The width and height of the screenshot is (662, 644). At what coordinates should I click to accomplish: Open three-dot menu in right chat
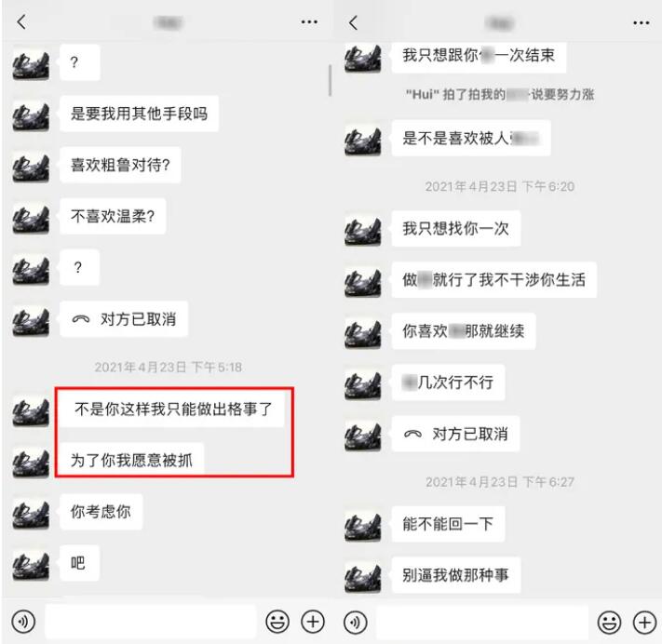[641, 22]
